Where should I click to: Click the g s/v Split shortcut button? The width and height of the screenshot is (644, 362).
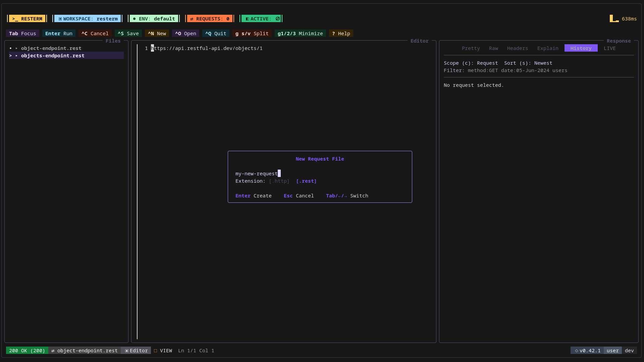click(x=252, y=34)
